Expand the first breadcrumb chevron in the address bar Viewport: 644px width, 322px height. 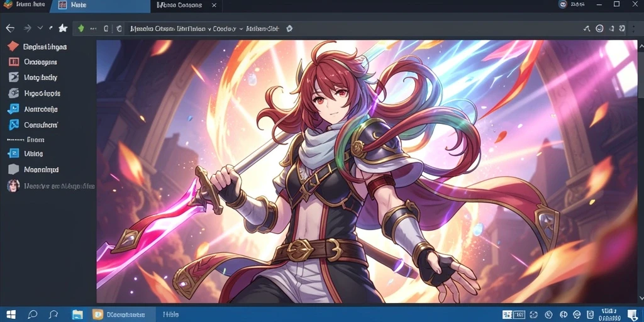209,29
